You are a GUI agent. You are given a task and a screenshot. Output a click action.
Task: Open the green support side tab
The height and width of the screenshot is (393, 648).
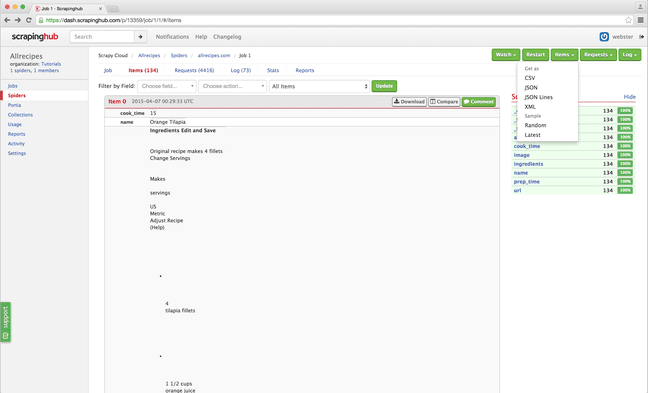tap(5, 322)
